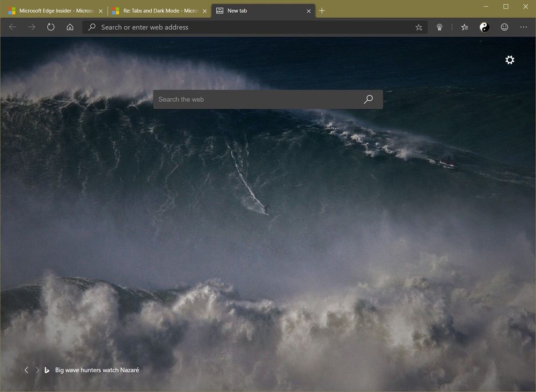
Task: Add page to favorites with star icon
Action: pos(418,27)
